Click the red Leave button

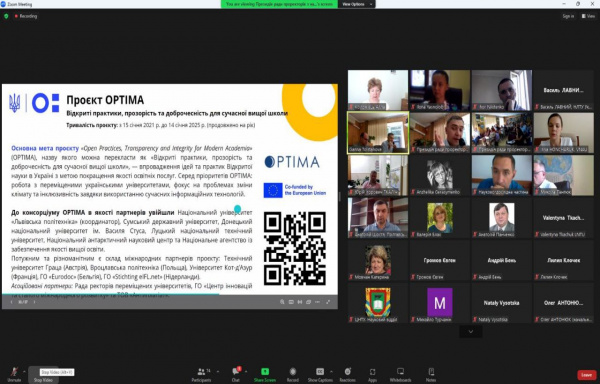click(587, 375)
